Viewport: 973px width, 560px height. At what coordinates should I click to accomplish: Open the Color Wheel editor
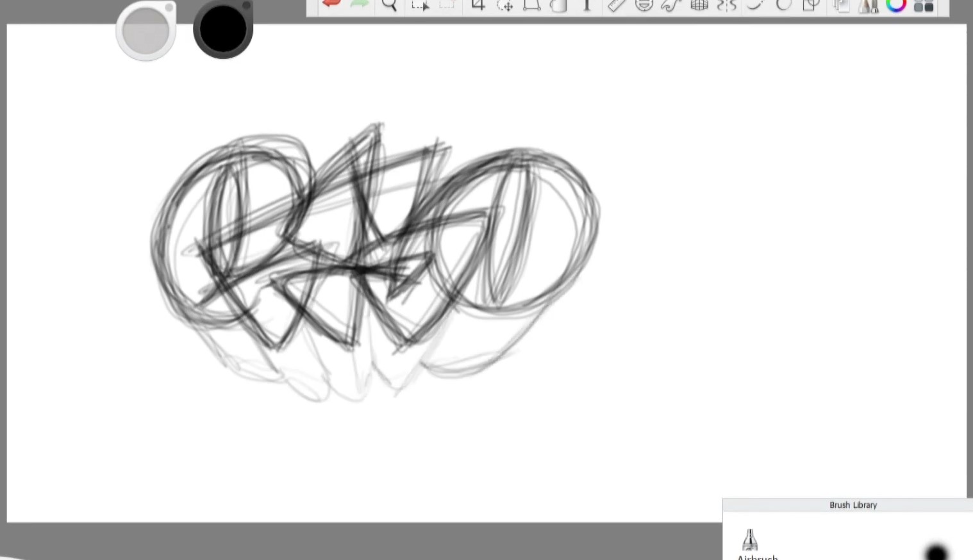(x=896, y=5)
